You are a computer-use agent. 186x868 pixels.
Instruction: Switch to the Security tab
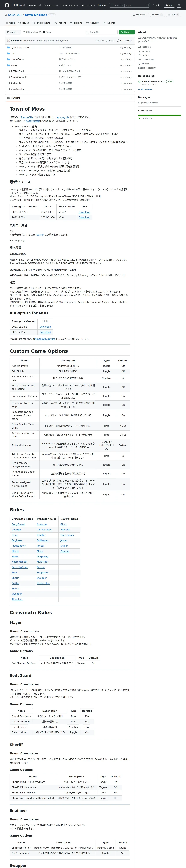point(93,23)
